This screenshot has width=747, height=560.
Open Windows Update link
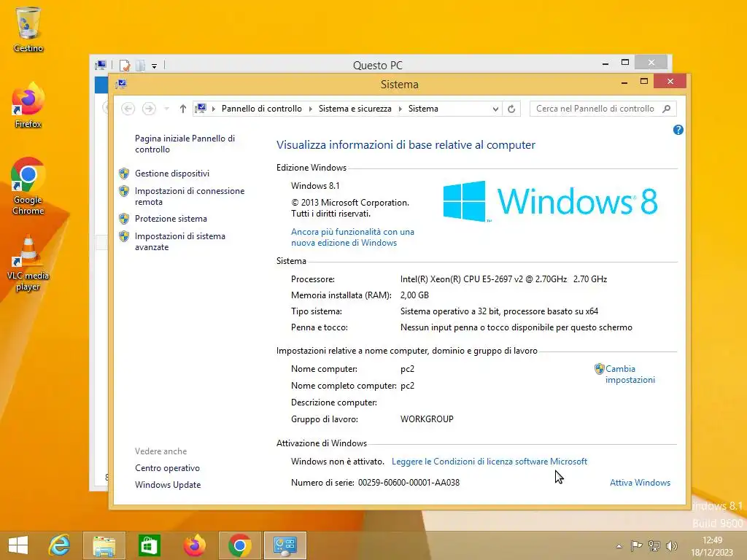click(168, 485)
